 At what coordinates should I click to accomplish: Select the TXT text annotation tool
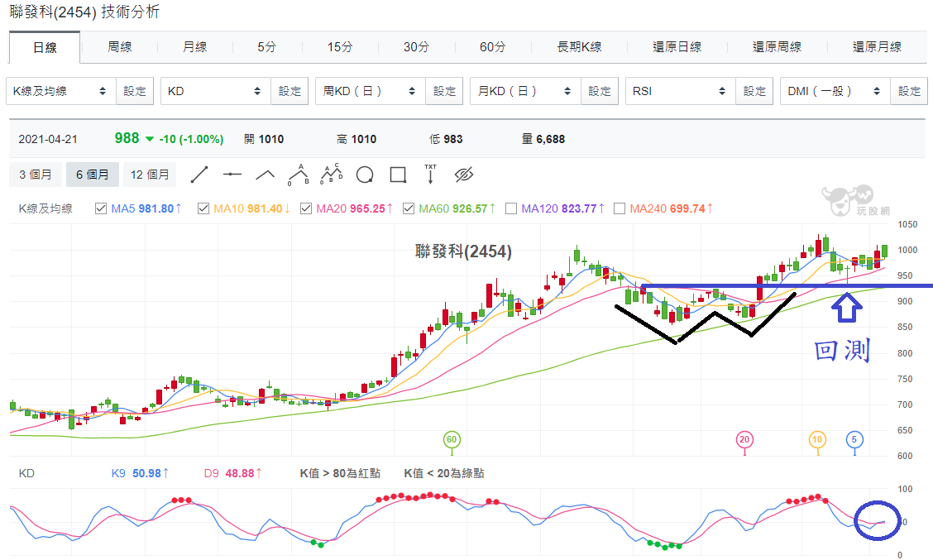(430, 174)
